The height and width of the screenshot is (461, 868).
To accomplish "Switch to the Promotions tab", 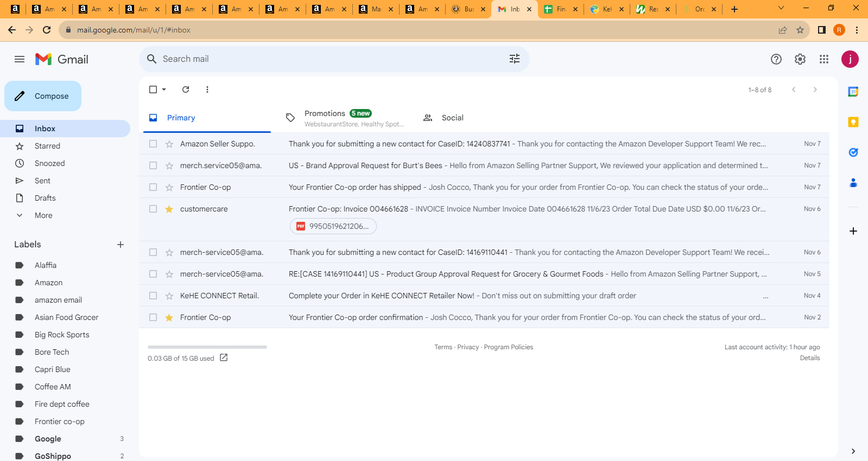I will click(345, 118).
